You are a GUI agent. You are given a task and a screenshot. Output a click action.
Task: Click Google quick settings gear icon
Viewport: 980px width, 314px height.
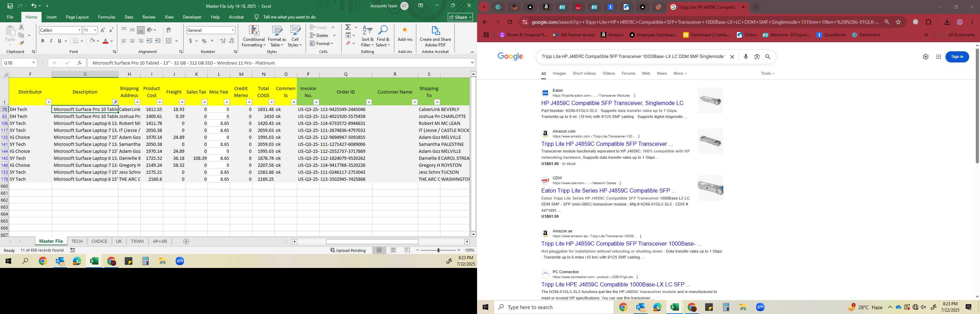tap(926, 57)
